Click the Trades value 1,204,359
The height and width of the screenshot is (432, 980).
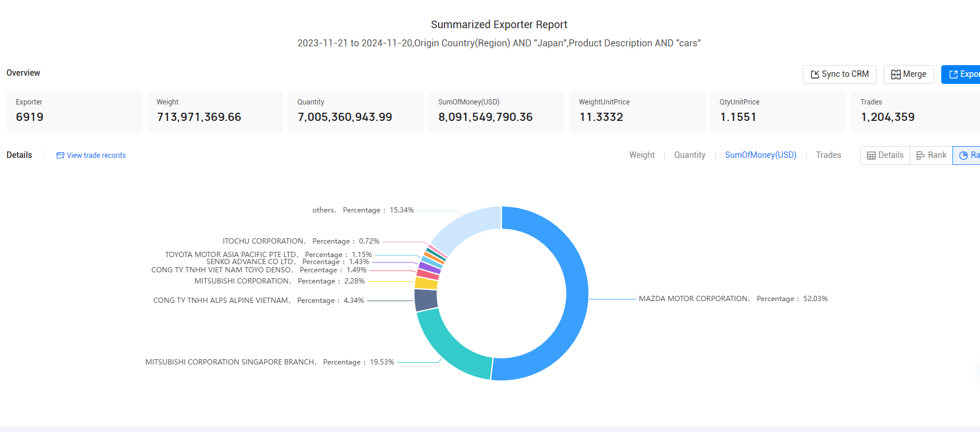pyautogui.click(x=888, y=117)
